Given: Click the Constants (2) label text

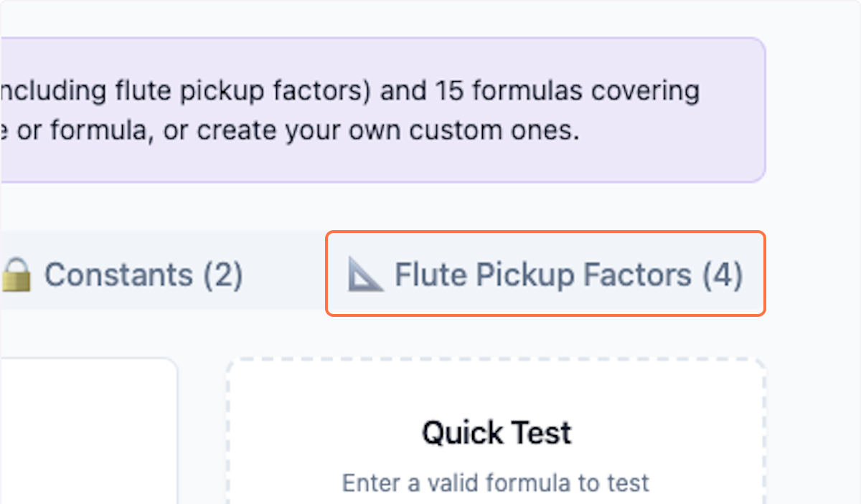Looking at the screenshot, I should coord(143,275).
